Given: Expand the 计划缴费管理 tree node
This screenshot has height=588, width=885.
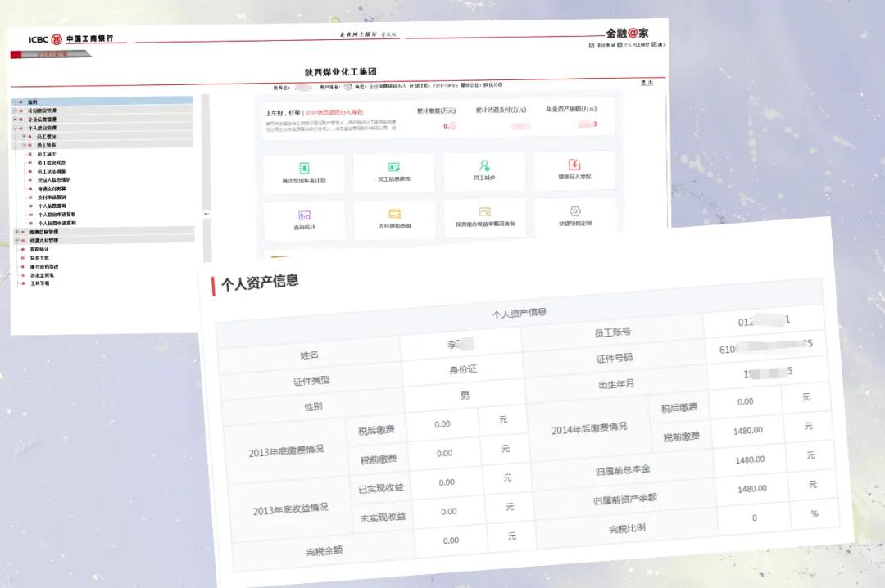Looking at the screenshot, I should (14, 111).
